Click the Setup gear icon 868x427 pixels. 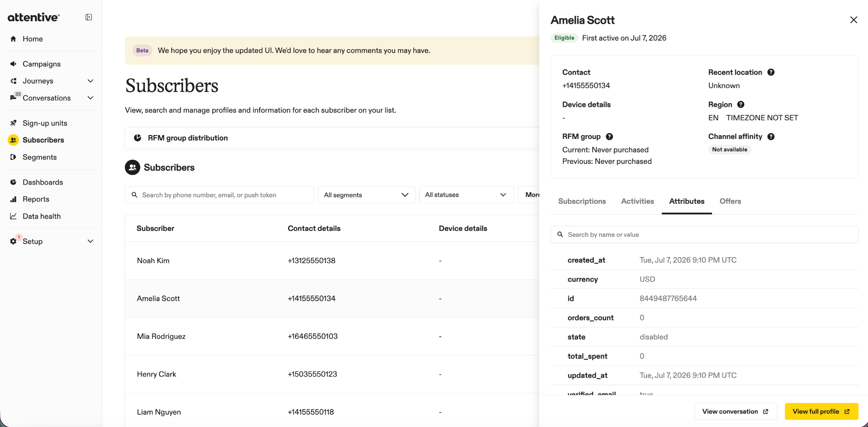click(13, 241)
